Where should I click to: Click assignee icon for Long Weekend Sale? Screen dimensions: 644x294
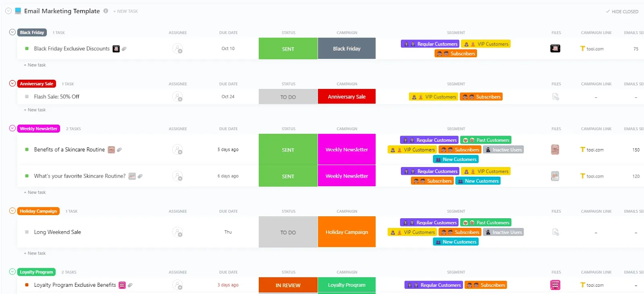(x=178, y=232)
